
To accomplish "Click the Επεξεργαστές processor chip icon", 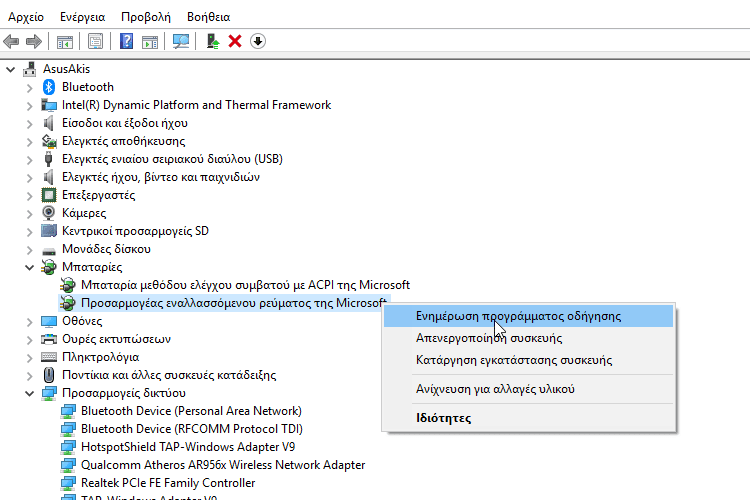I will click(49, 195).
